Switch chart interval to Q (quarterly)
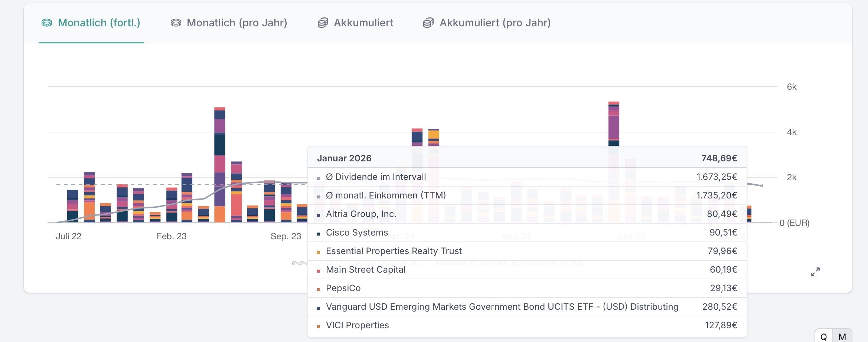This screenshot has height=342, width=868. [823, 336]
